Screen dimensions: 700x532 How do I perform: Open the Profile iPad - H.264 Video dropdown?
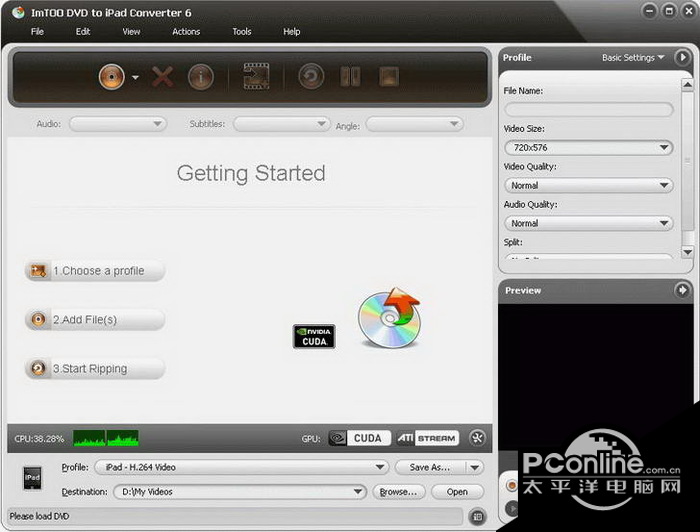point(241,467)
